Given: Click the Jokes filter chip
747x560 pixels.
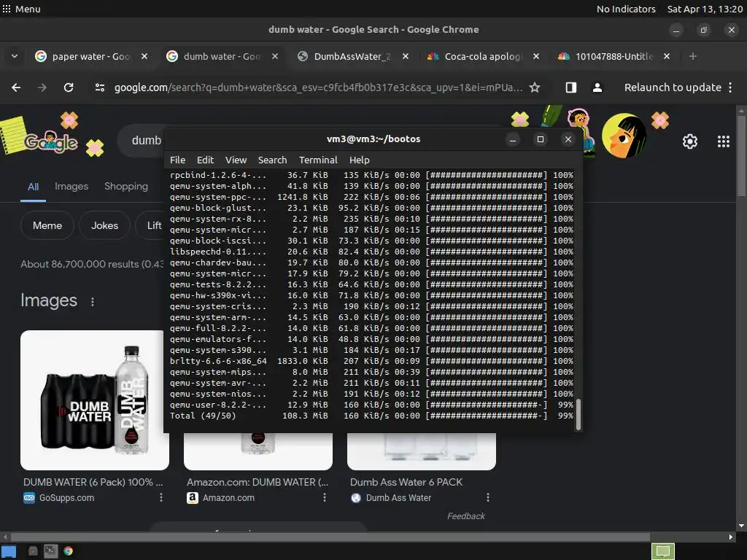Looking at the screenshot, I should [x=104, y=226].
